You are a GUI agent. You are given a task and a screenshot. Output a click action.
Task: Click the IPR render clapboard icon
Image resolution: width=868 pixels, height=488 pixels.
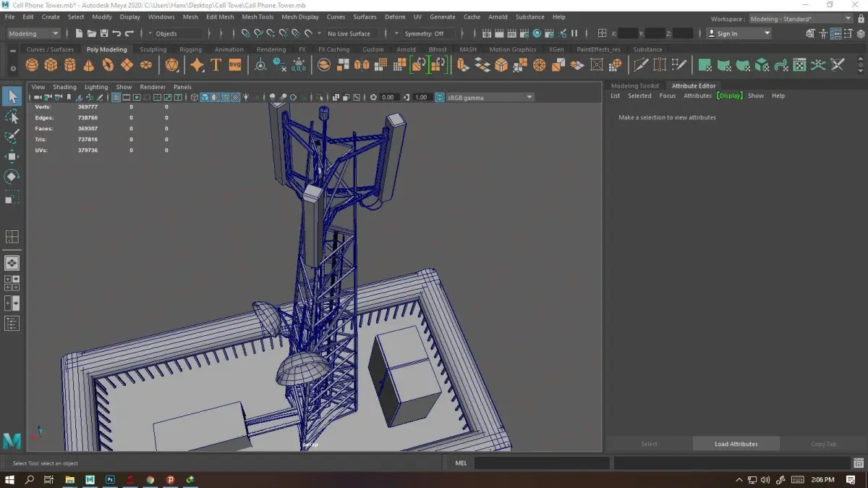511,33
